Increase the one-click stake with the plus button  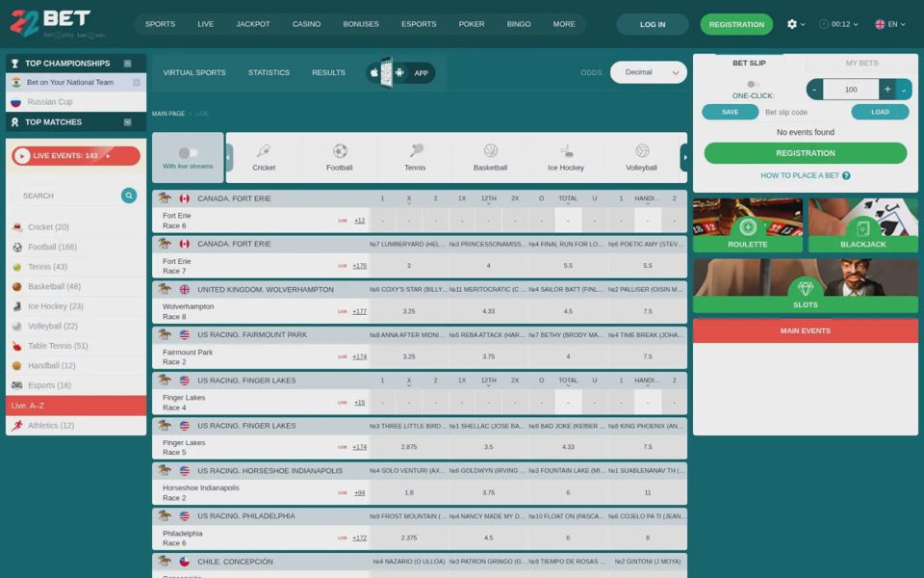(x=886, y=89)
